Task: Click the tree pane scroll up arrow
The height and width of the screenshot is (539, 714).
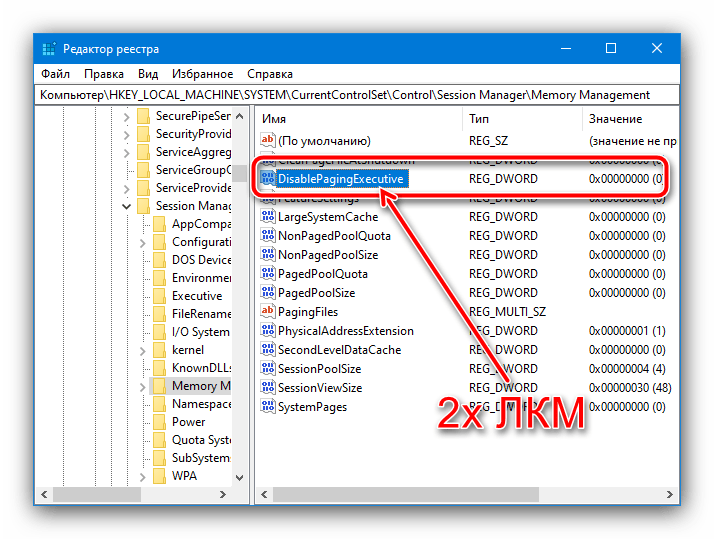Action: [240, 117]
